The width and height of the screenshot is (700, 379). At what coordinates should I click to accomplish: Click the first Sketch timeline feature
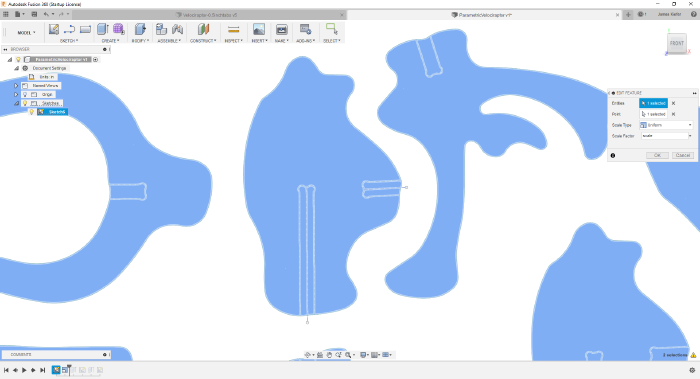[x=56, y=370]
